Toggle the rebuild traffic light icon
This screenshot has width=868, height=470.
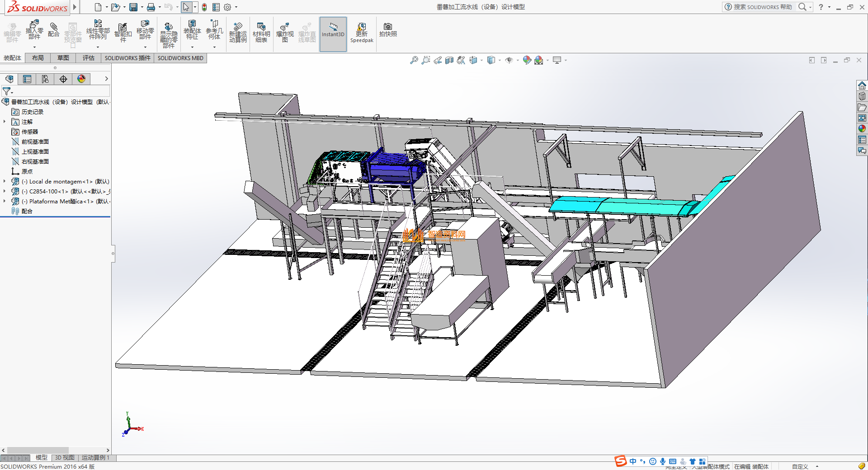pyautogui.click(x=204, y=7)
